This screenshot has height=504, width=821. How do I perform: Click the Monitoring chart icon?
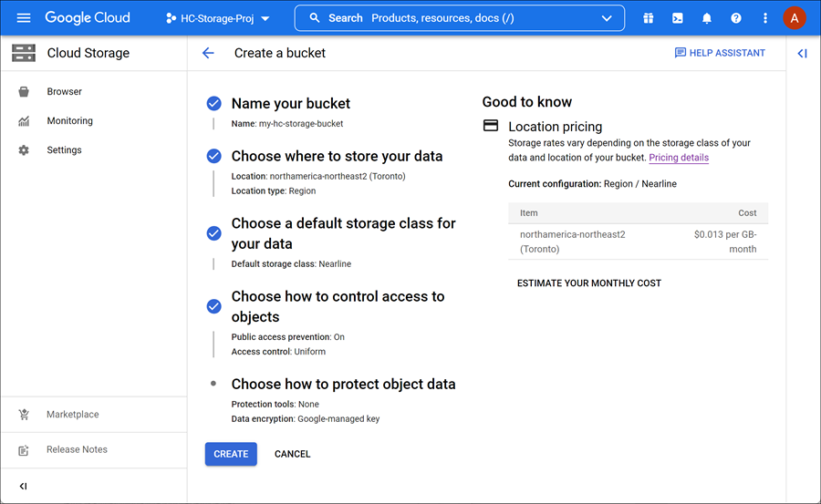(x=24, y=121)
